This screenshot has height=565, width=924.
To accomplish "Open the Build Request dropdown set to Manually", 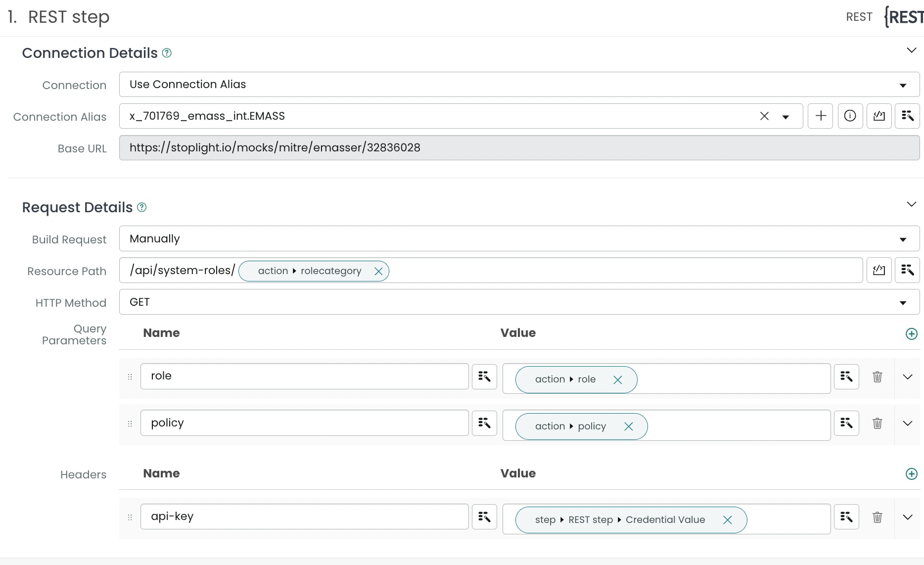I will [x=519, y=239].
